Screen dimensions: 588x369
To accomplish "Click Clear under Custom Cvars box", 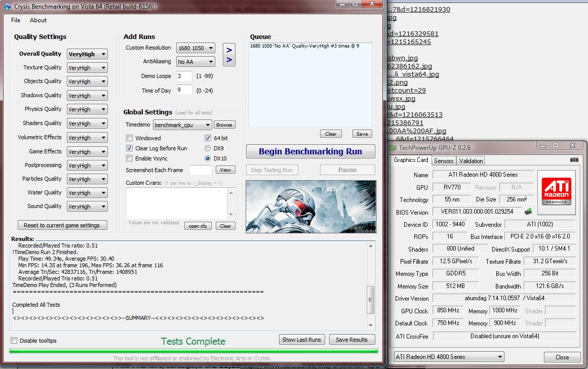I will [225, 226].
